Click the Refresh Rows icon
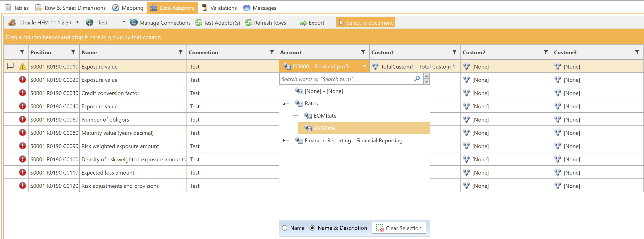 [249, 22]
